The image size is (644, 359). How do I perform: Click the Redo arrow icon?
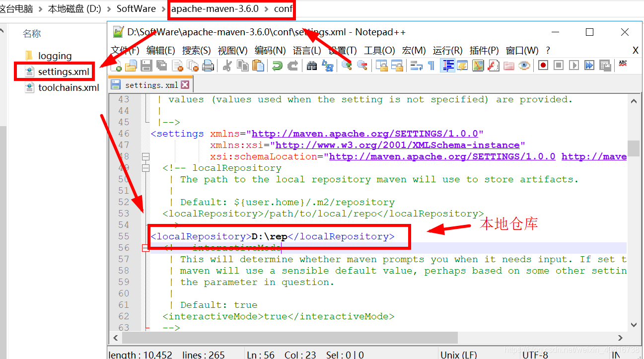tap(293, 66)
